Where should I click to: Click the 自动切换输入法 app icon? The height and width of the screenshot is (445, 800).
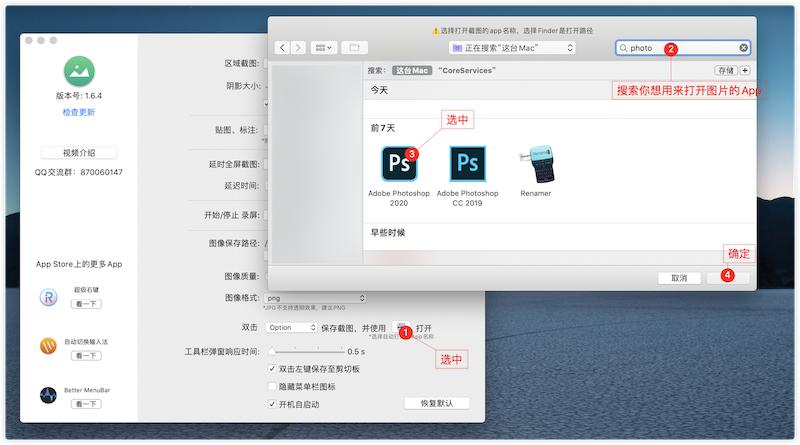48,346
